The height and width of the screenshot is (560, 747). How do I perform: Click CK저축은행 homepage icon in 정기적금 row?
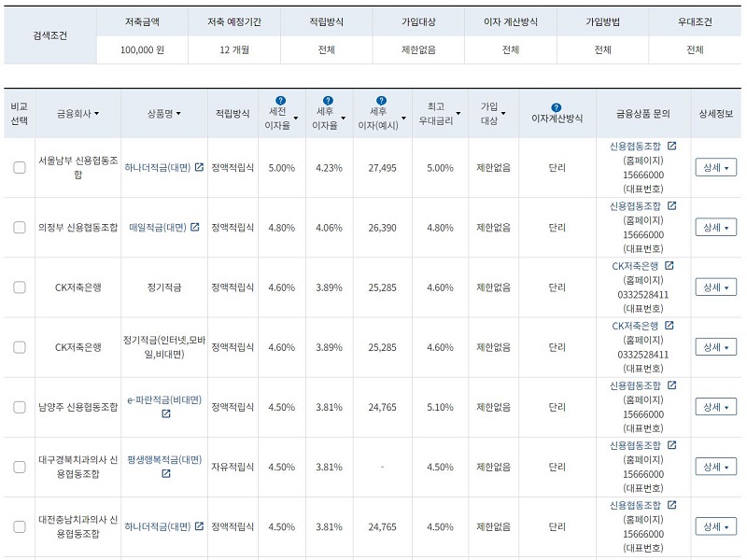[x=669, y=265]
